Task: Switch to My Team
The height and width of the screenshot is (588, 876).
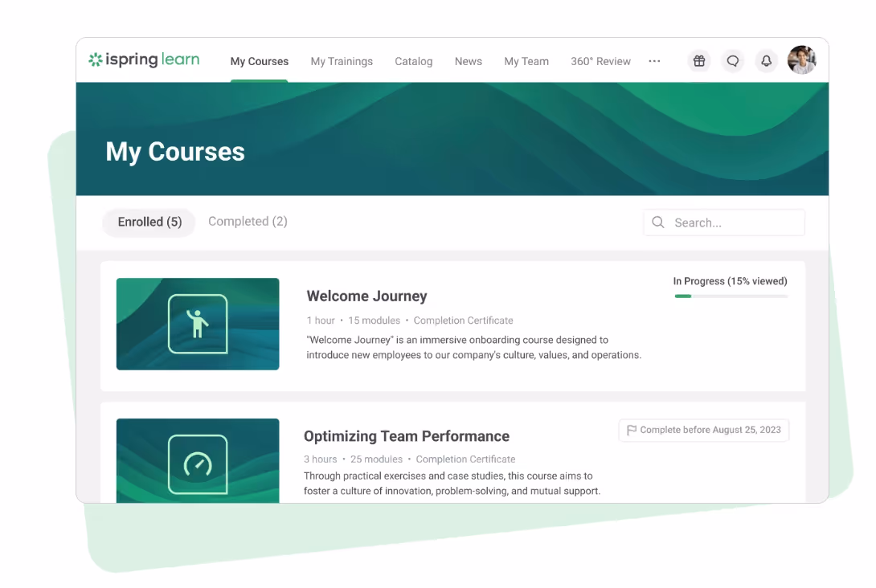Action: pos(526,61)
